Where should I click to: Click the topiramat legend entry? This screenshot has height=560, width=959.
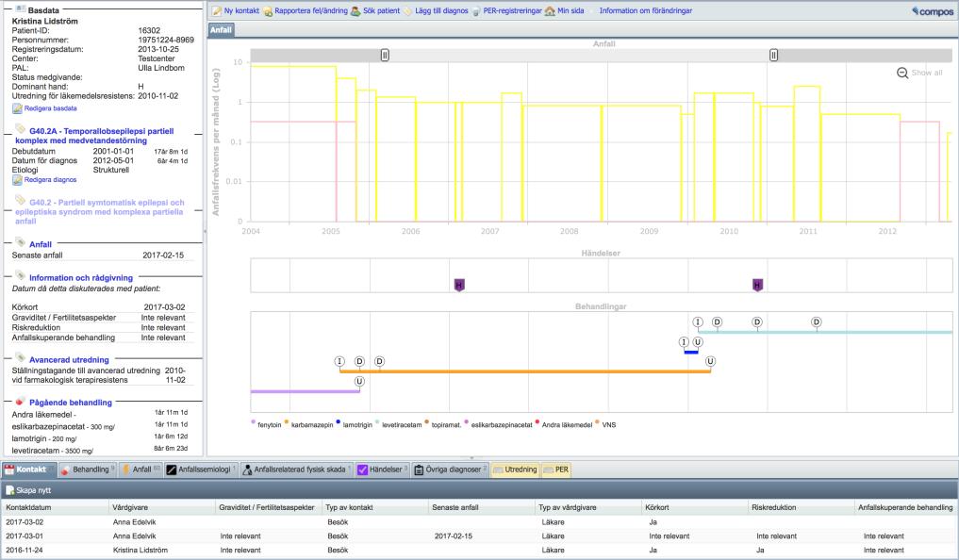(x=443, y=424)
